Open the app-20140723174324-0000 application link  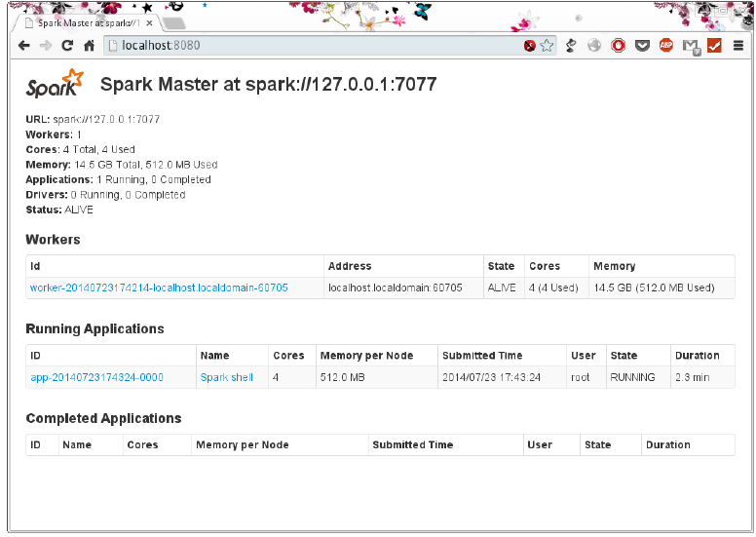(x=96, y=378)
